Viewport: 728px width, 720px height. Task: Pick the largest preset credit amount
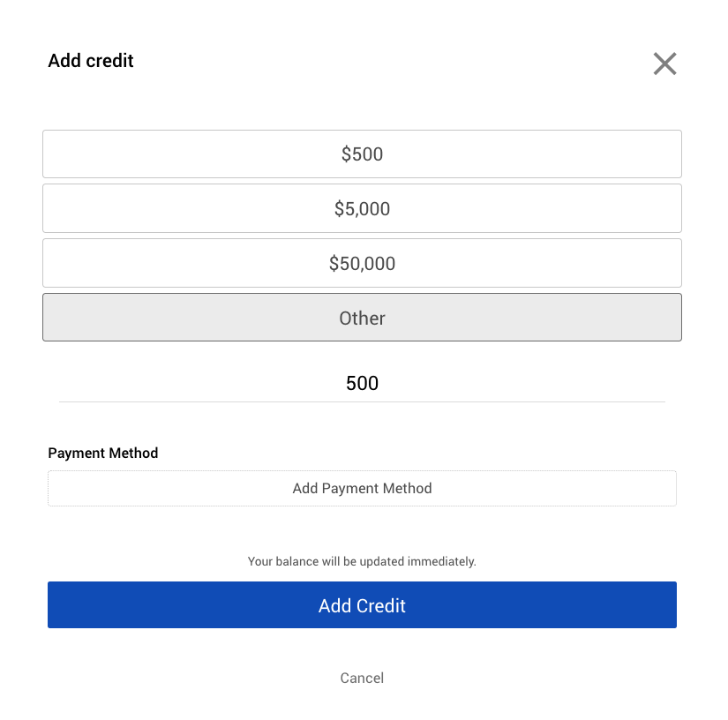coord(362,263)
